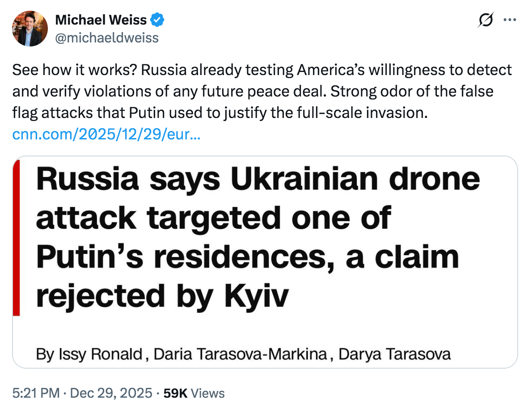Open the cnn.com article link

click(x=106, y=135)
